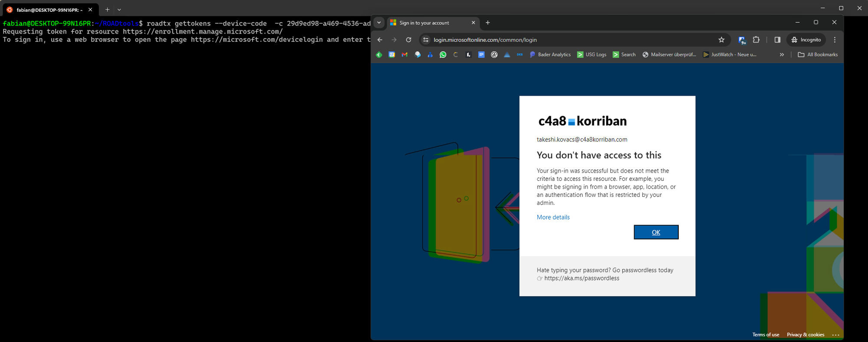Click the browser forward arrow
The width and height of the screenshot is (868, 342).
(x=394, y=40)
